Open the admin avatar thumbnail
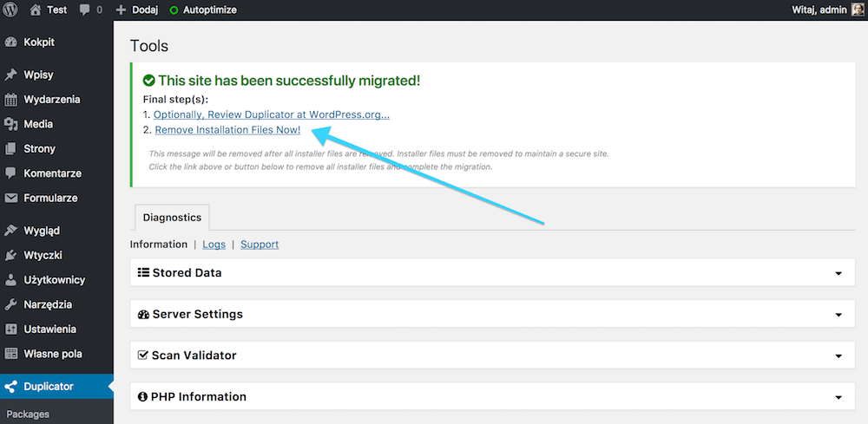This screenshot has height=424, width=868. (x=858, y=10)
